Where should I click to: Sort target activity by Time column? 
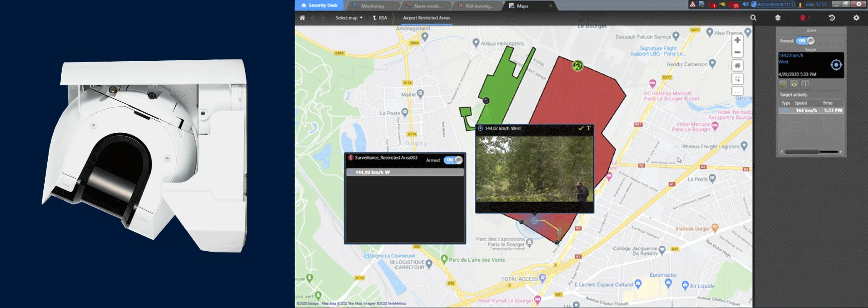tap(828, 103)
